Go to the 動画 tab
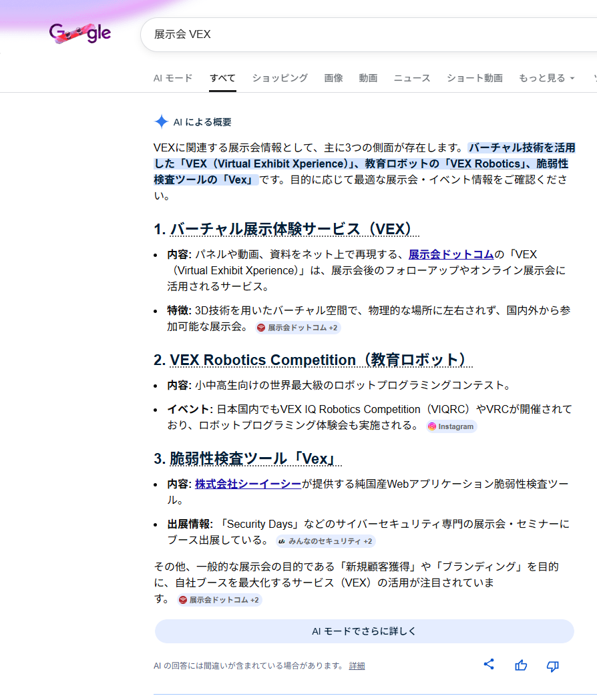This screenshot has height=700, width=597. 368,78
